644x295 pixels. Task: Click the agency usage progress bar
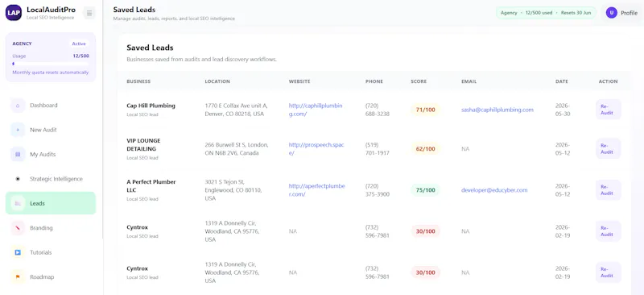click(51, 64)
